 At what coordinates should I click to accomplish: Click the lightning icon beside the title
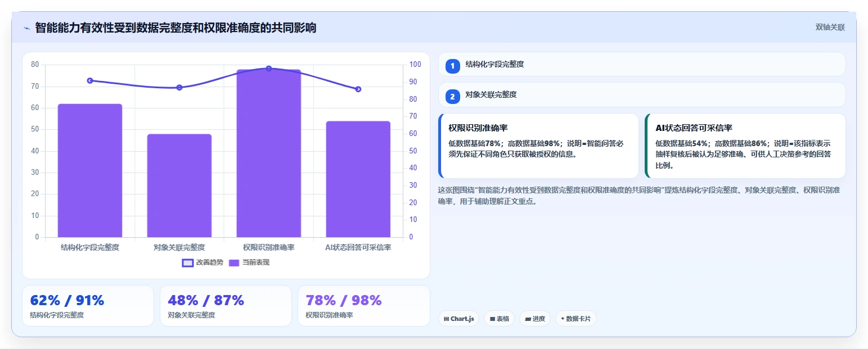[x=26, y=28]
